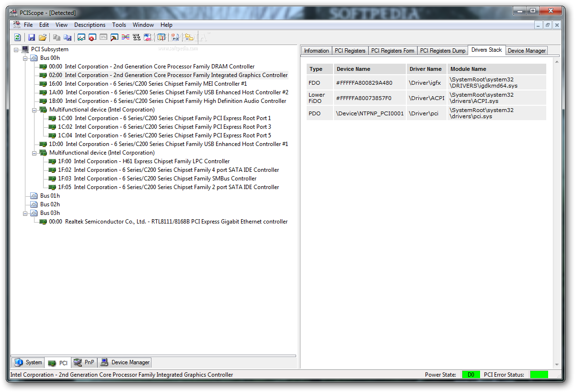The height and width of the screenshot is (392, 575).
Task: Click the Open folder toolbar icon
Action: (43, 37)
